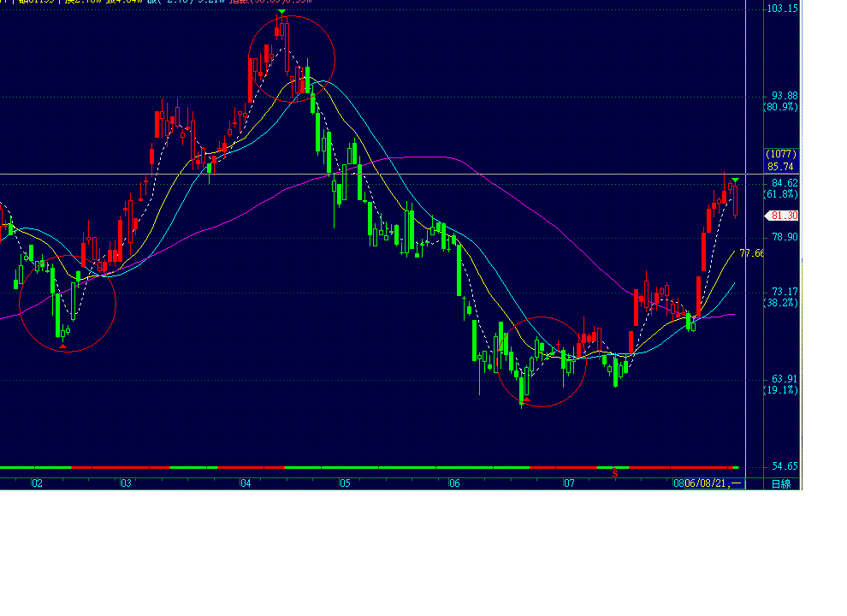Click the 61.8% retracement level label
This screenshot has height=616, width=847.
pyautogui.click(x=780, y=194)
